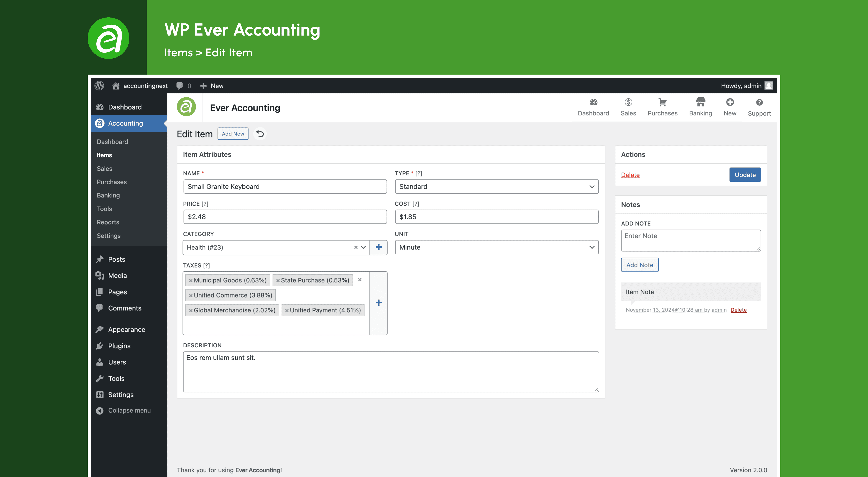Remove the Unified Payment (4.51%) tax tag
Viewport: 868px width, 477px height.
pyautogui.click(x=287, y=310)
